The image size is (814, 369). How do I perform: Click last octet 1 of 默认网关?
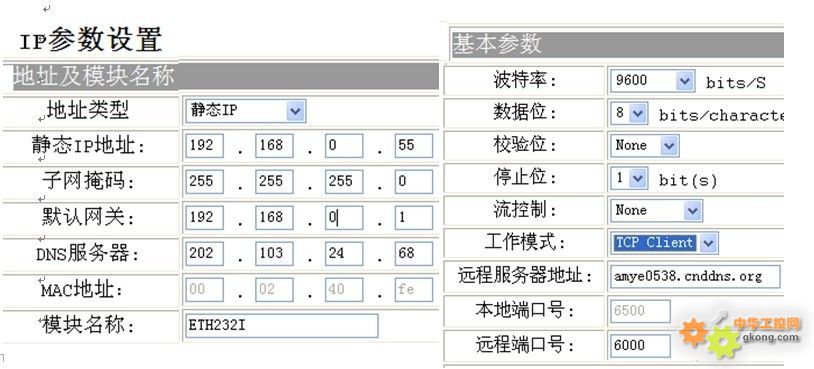coord(414,217)
